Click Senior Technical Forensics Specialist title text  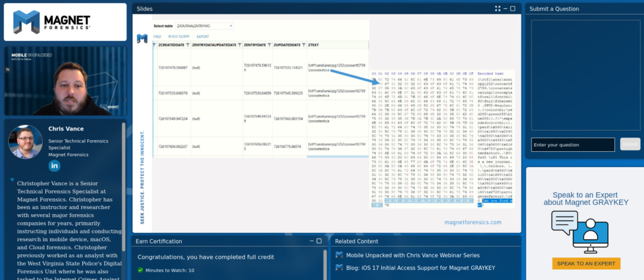79,144
